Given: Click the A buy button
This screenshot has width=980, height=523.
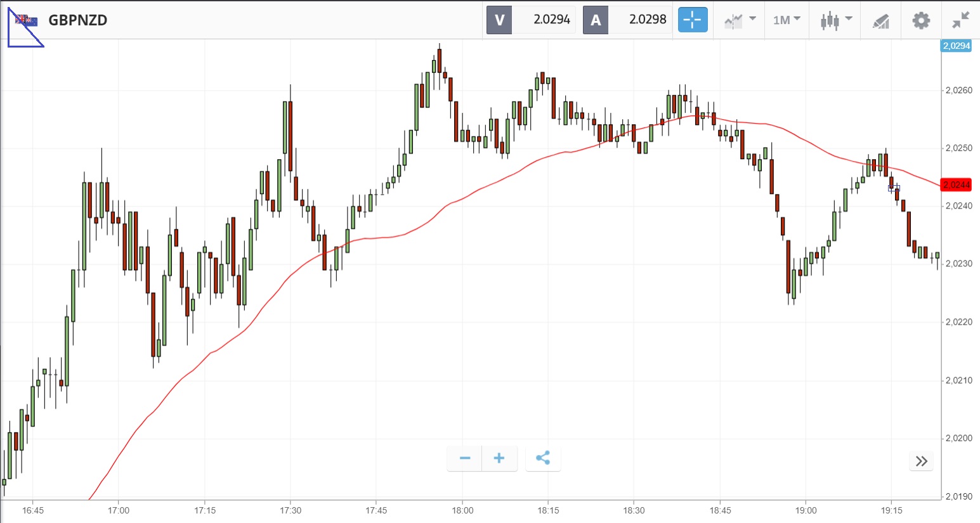Looking at the screenshot, I should click(596, 20).
